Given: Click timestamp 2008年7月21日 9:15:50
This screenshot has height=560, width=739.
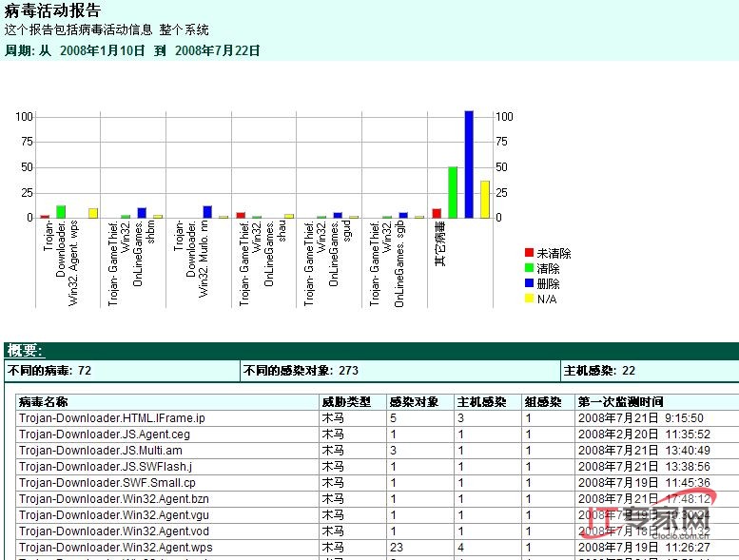Looking at the screenshot, I should 640,418.
